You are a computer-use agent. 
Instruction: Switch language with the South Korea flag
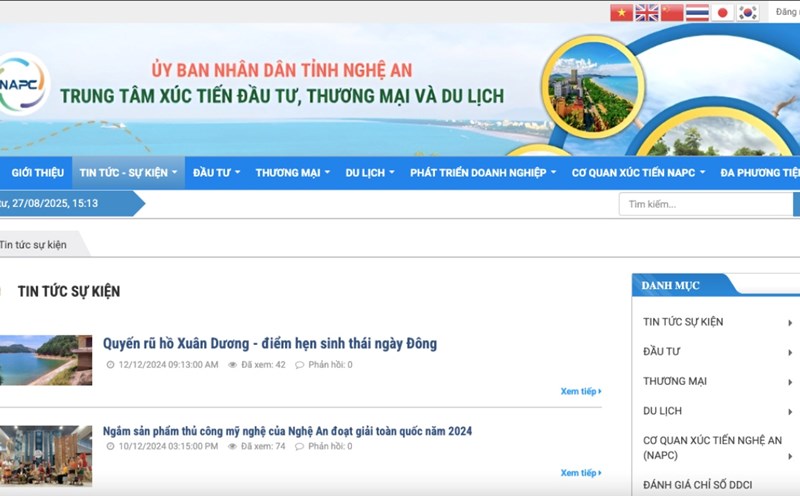(747, 13)
